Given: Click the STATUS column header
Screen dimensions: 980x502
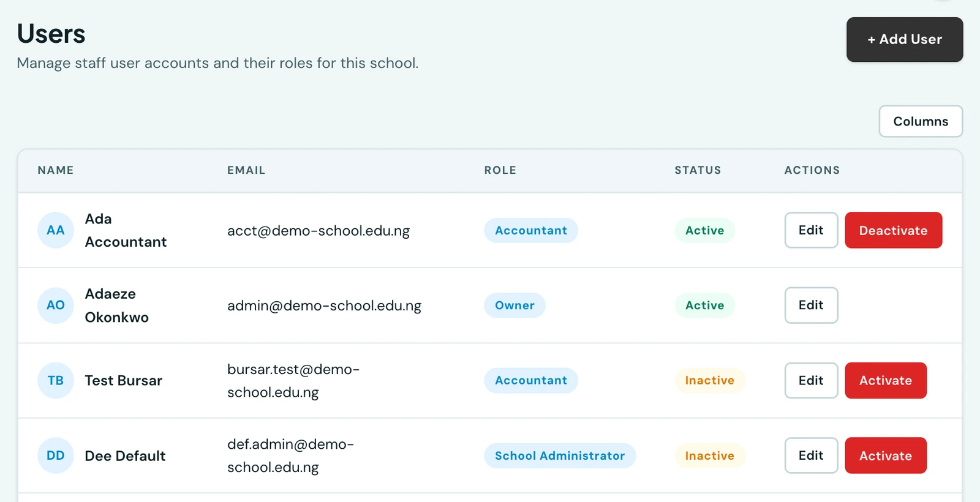Looking at the screenshot, I should 698,170.
